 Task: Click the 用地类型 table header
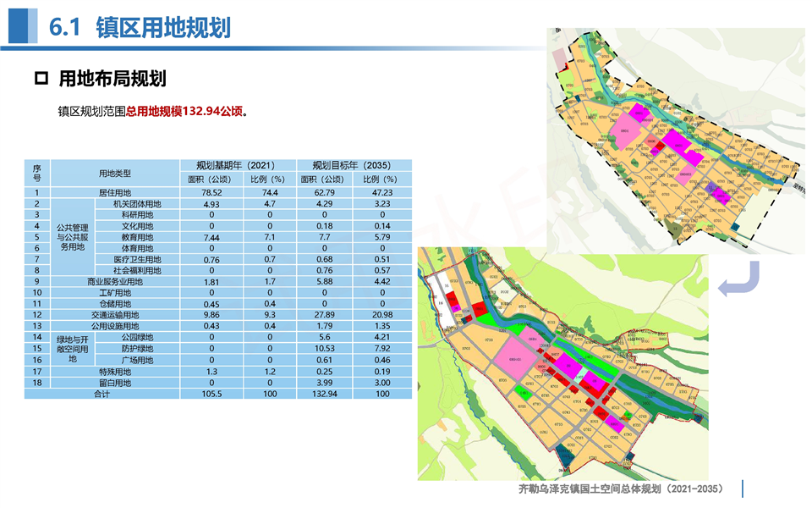point(115,173)
